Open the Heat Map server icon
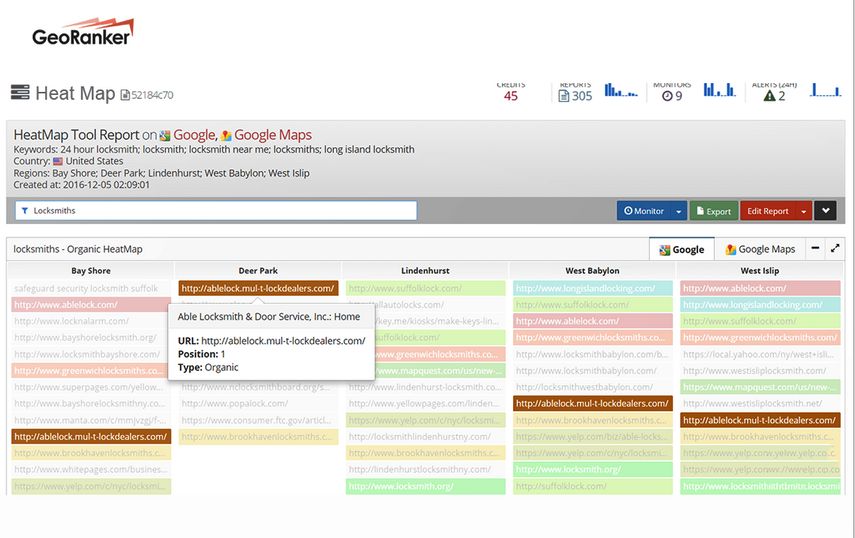The width and height of the screenshot is (855, 538). (x=20, y=92)
